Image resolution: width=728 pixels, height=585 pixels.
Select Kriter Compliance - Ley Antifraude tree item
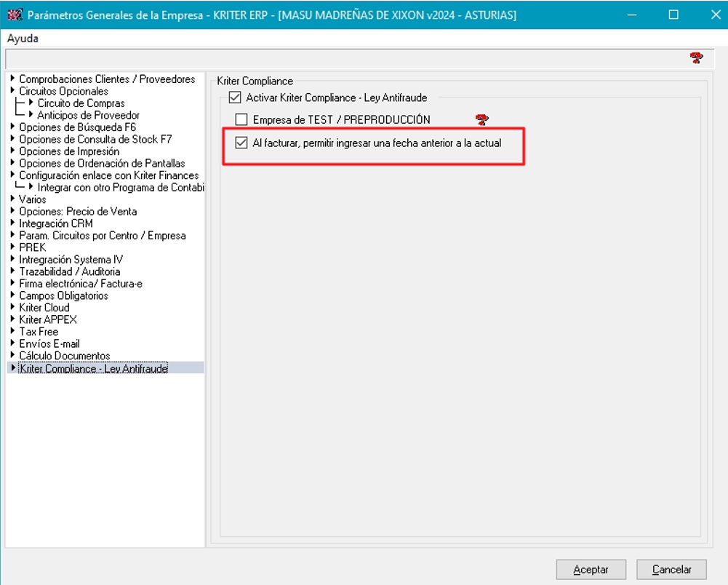[93, 368]
